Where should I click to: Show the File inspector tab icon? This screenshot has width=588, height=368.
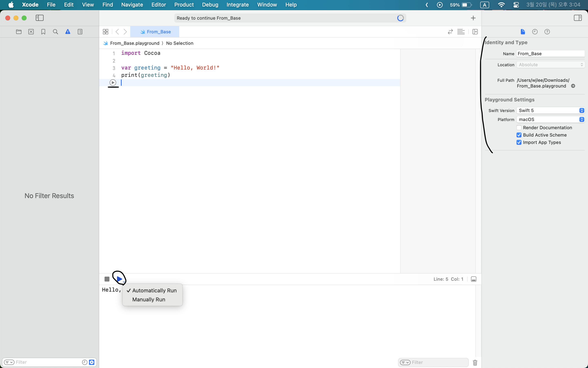523,32
